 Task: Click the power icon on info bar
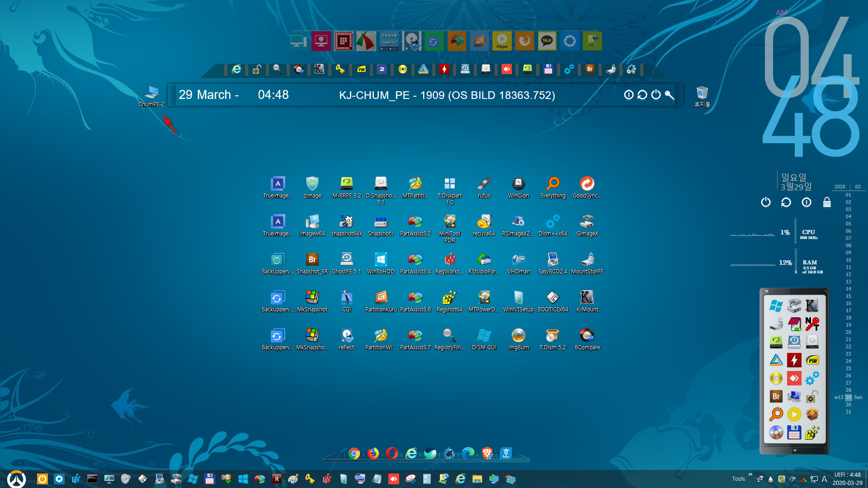656,95
